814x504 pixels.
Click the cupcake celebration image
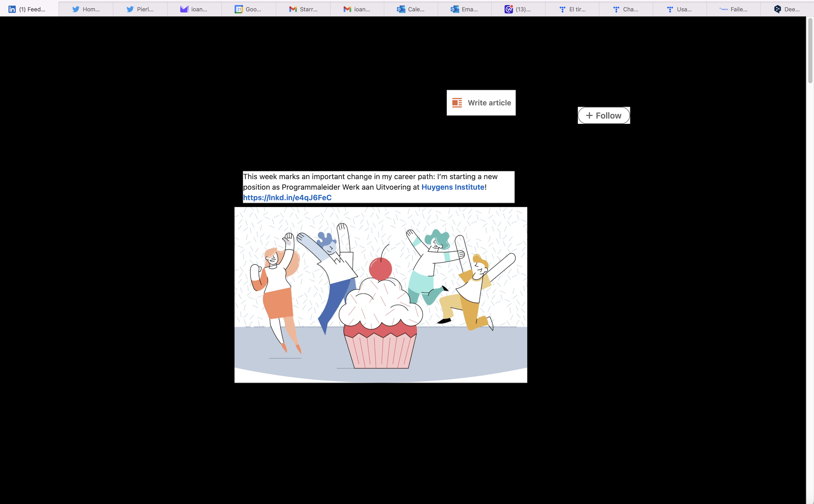[381, 295]
